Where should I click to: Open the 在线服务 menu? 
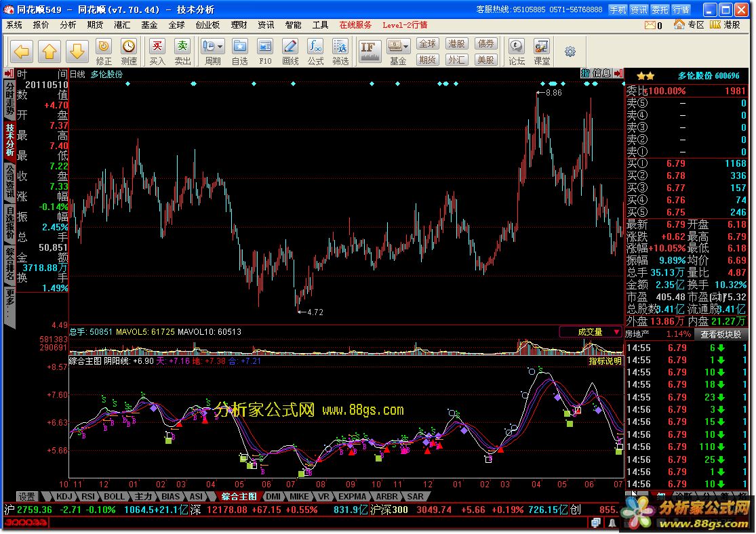355,25
